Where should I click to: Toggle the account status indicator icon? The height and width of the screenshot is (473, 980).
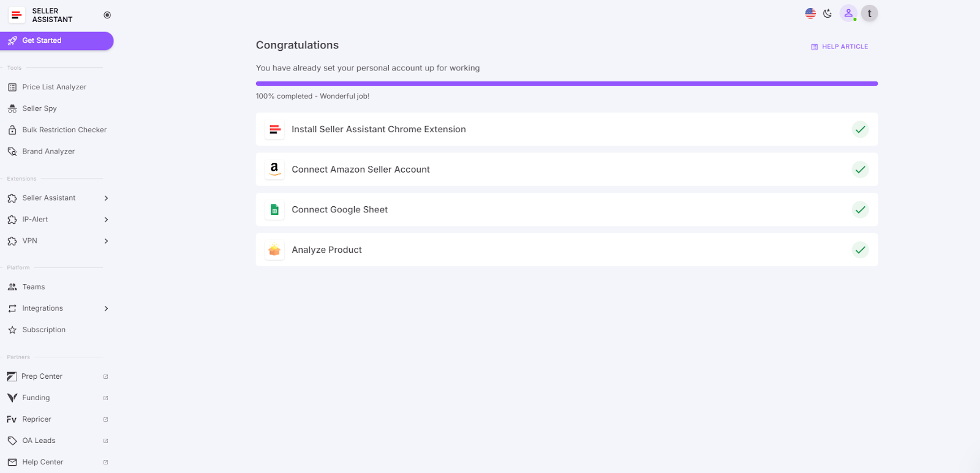coord(848,13)
